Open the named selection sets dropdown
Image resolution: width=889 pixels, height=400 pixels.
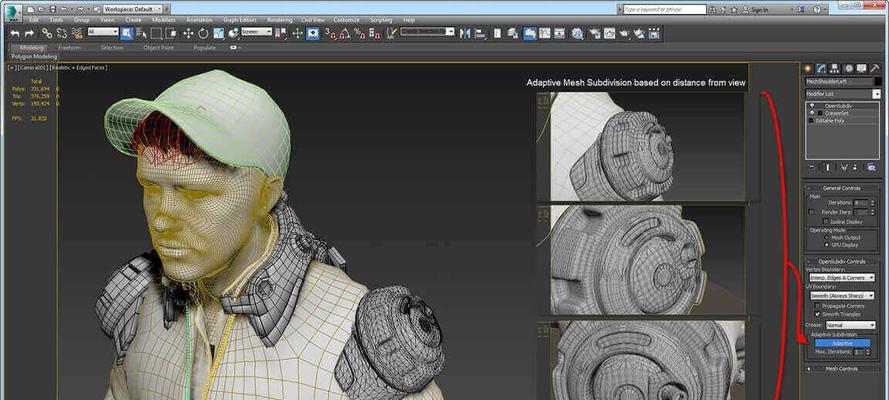click(427, 32)
